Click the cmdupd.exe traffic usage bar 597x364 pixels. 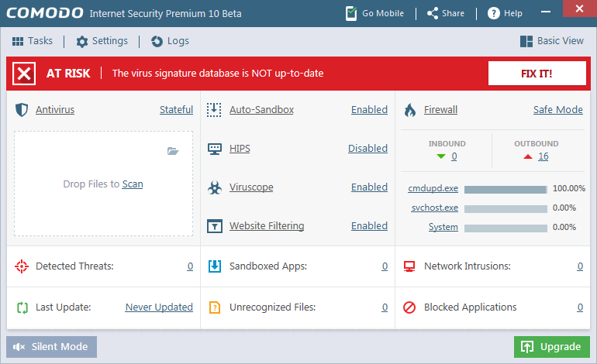505,189
